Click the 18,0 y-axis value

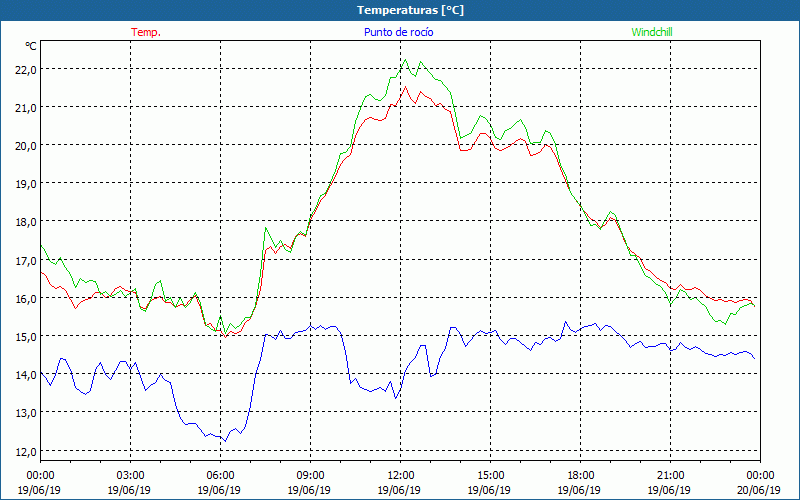(26, 222)
